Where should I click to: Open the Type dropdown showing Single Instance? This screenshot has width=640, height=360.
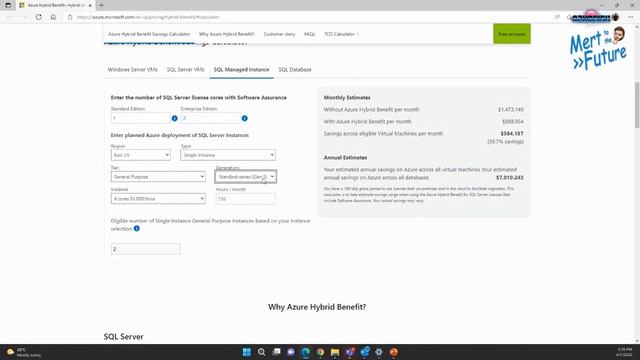[228, 155]
